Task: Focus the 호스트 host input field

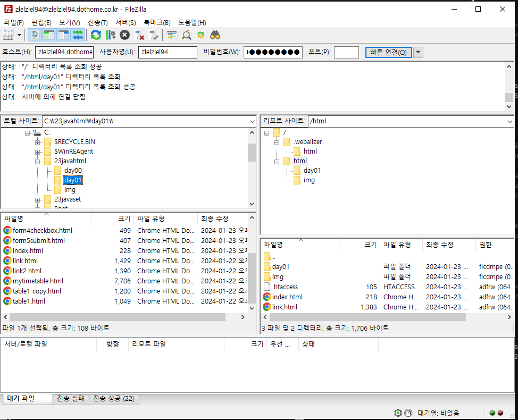Action: [64, 52]
